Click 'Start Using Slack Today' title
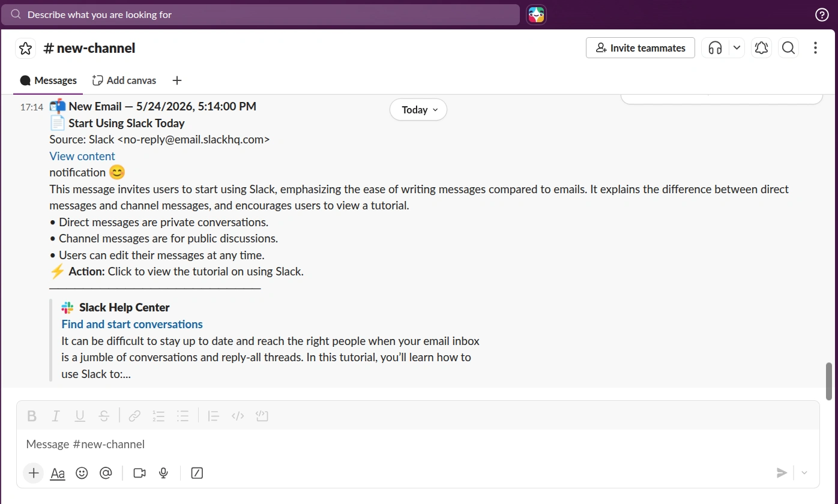Viewport: 838px width, 504px height. click(x=127, y=123)
